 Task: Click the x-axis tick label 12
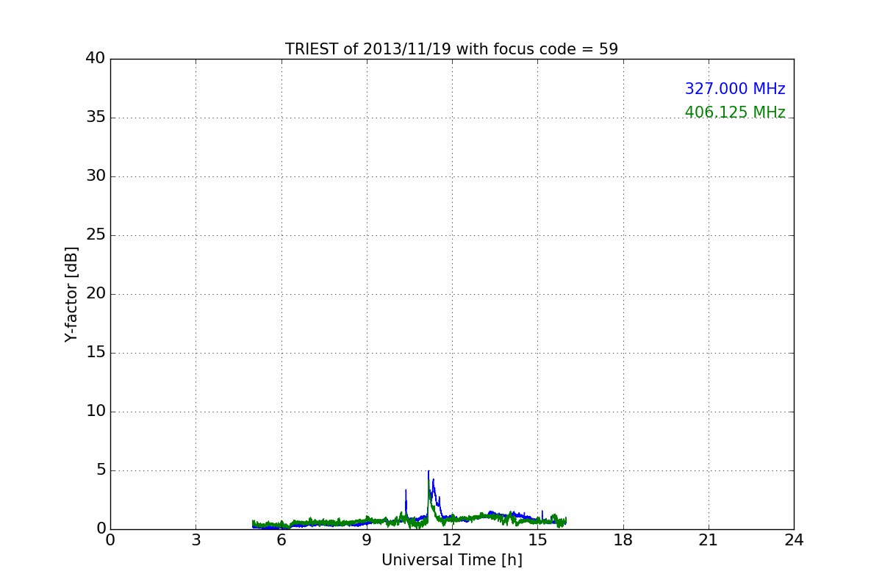pyautogui.click(x=452, y=539)
